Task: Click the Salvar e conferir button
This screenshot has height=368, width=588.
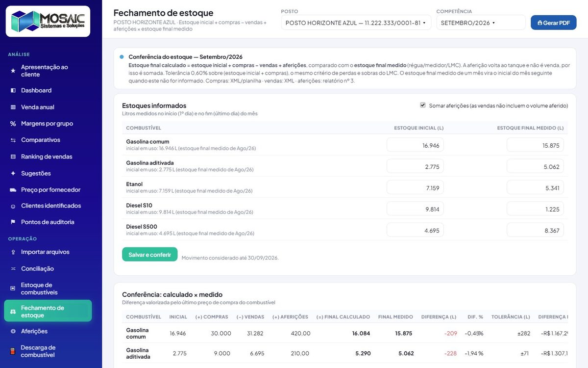Action: (149, 254)
